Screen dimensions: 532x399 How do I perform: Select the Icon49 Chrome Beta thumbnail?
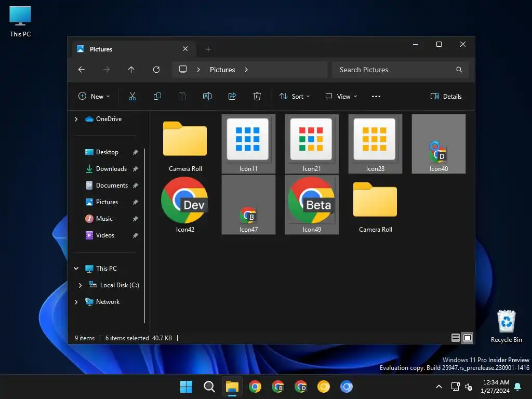[312, 205]
